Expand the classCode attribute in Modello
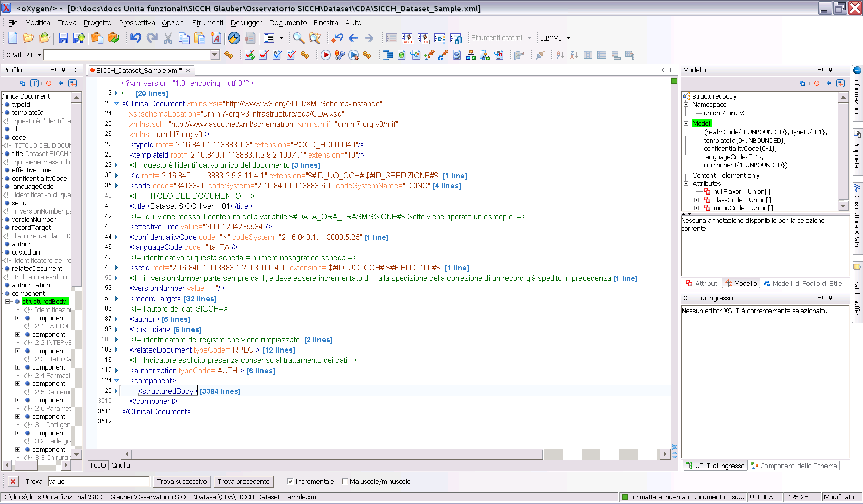 pyautogui.click(x=696, y=200)
